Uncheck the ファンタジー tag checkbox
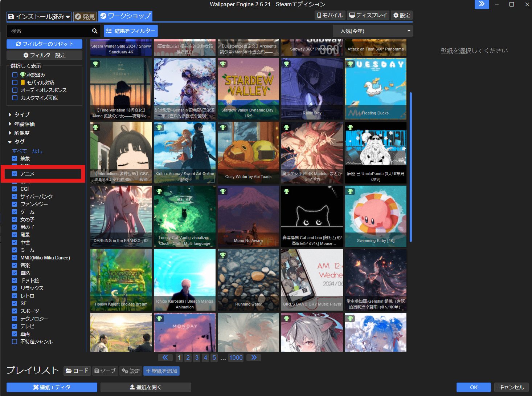The width and height of the screenshot is (532, 396). pos(15,204)
